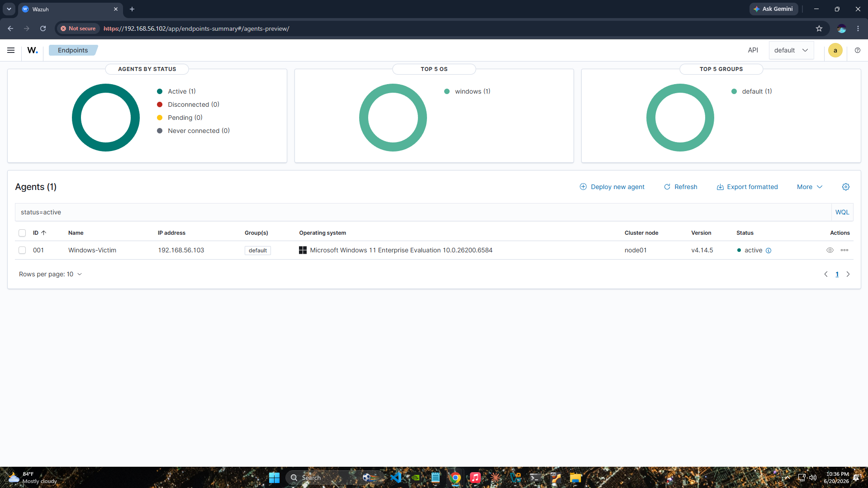Filter by the 'Disconnected (0)' legend item
Viewport: 868px width, 488px height.
188,104
